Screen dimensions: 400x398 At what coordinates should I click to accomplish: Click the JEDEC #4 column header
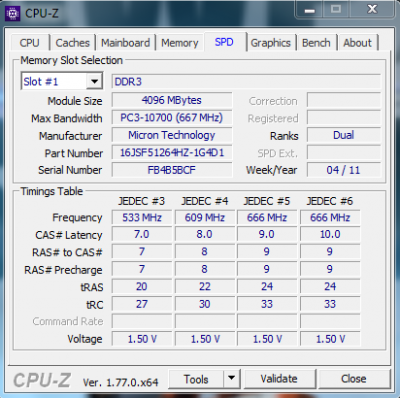[205, 201]
